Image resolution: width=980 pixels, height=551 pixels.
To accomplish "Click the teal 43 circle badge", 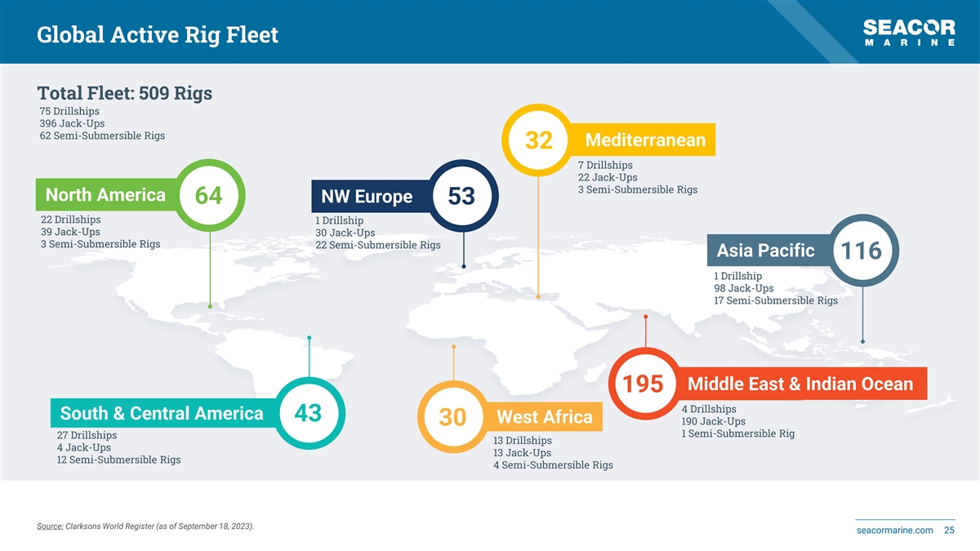I will [x=308, y=413].
